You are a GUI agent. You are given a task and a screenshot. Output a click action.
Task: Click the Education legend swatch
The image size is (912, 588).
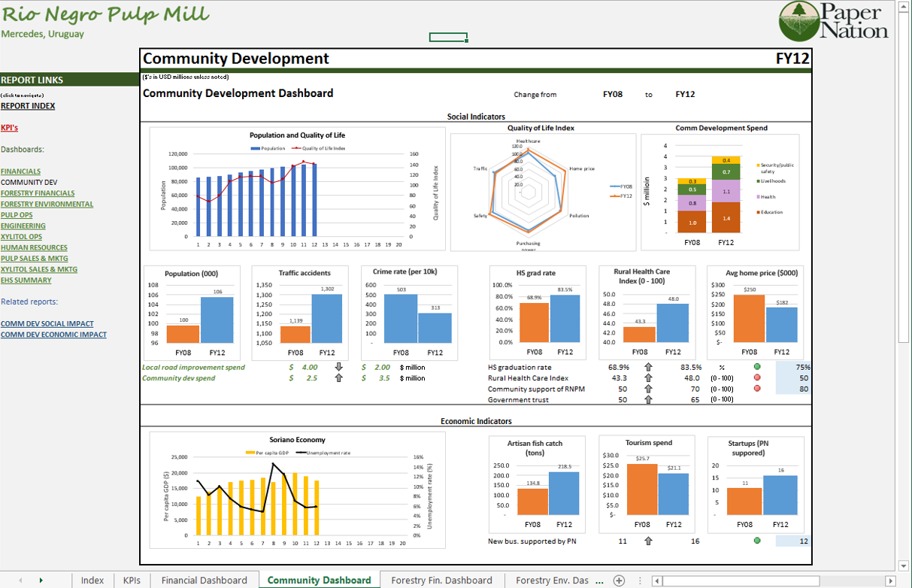pyautogui.click(x=757, y=212)
